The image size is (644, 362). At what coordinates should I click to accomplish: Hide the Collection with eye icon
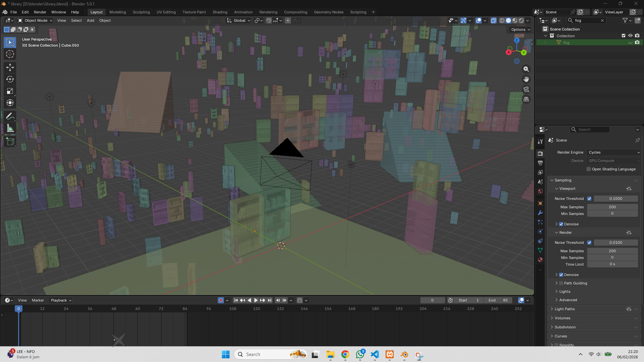(x=630, y=36)
